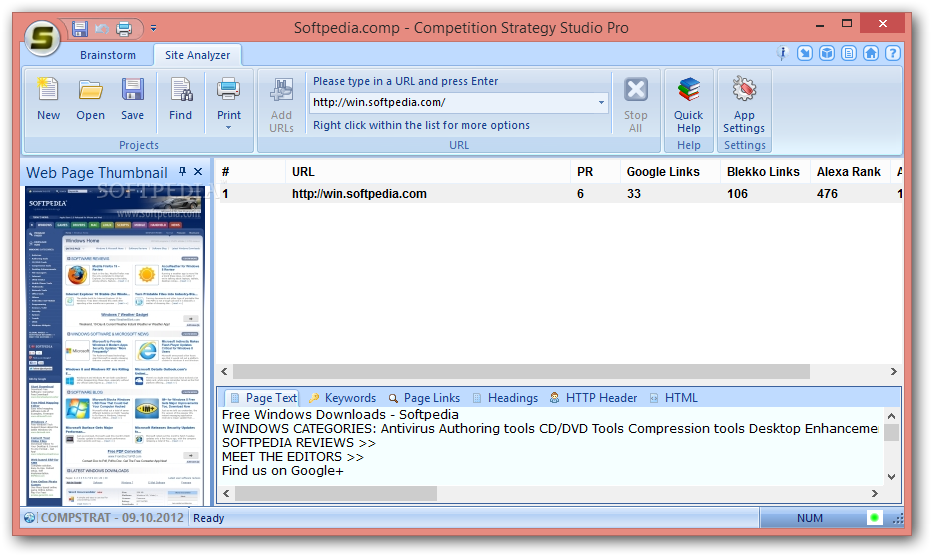Click the results list scroll-right arrow
The width and height of the screenshot is (932, 556).
pyautogui.click(x=893, y=372)
